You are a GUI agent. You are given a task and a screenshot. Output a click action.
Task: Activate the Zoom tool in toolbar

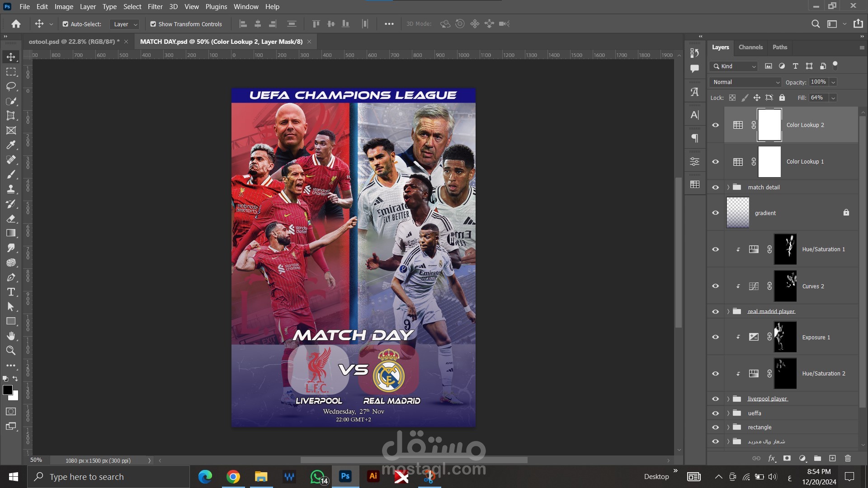tap(11, 351)
